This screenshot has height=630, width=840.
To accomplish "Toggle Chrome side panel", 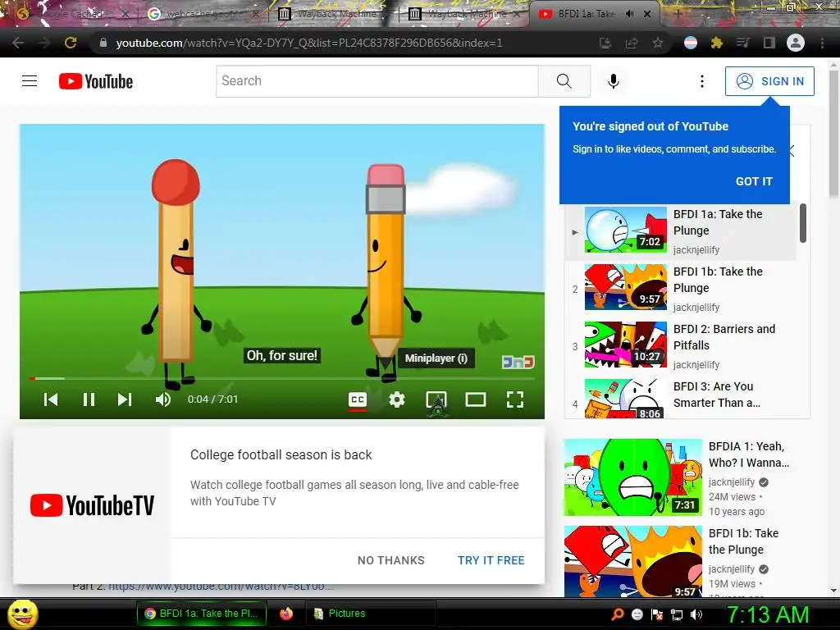I will point(769,43).
